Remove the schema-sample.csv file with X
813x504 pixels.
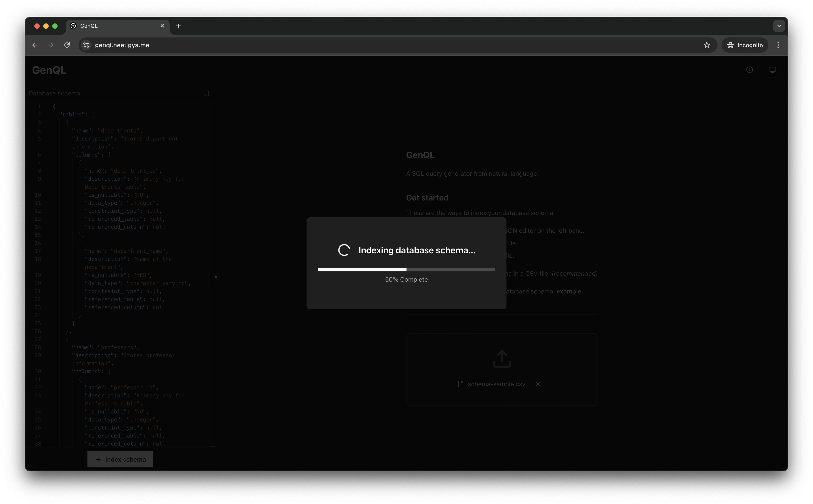pyautogui.click(x=537, y=384)
